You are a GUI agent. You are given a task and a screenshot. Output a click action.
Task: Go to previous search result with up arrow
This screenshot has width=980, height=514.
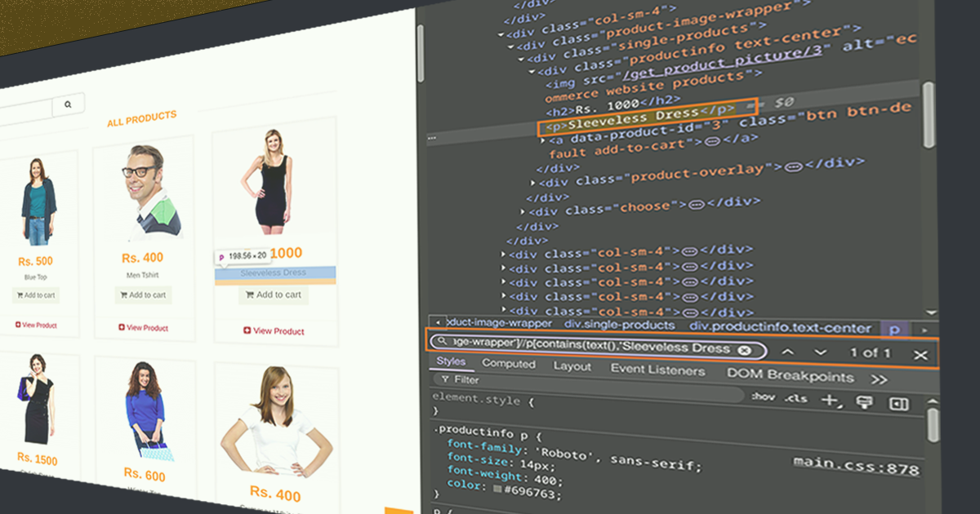click(787, 351)
